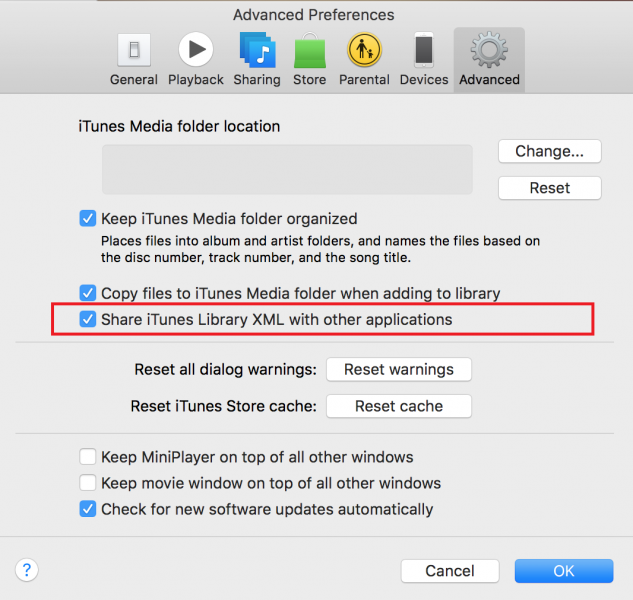Viewport: 633px width, 600px height.
Task: Click the Change... folder location button
Action: click(549, 152)
